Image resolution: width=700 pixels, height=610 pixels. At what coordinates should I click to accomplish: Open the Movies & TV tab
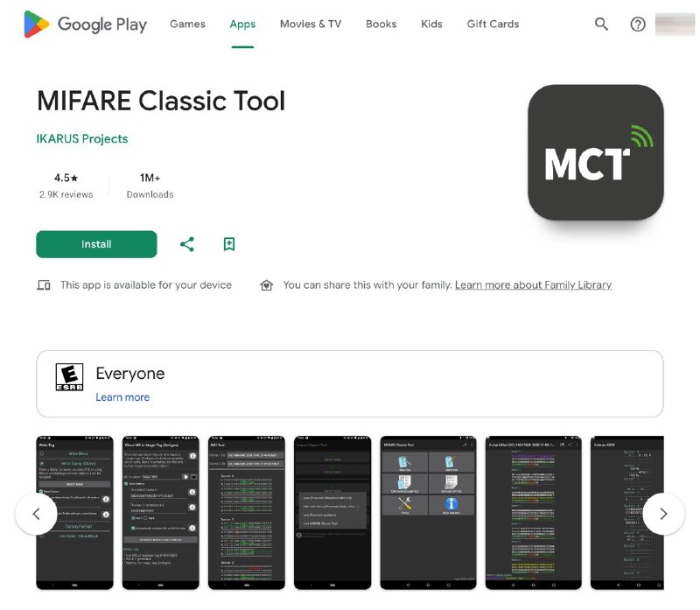(x=311, y=25)
